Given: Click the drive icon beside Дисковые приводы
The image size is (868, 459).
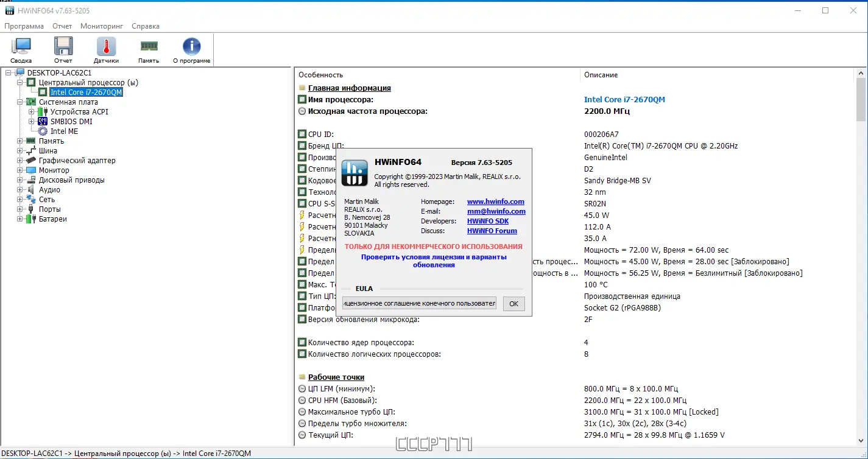Looking at the screenshot, I should (x=32, y=180).
